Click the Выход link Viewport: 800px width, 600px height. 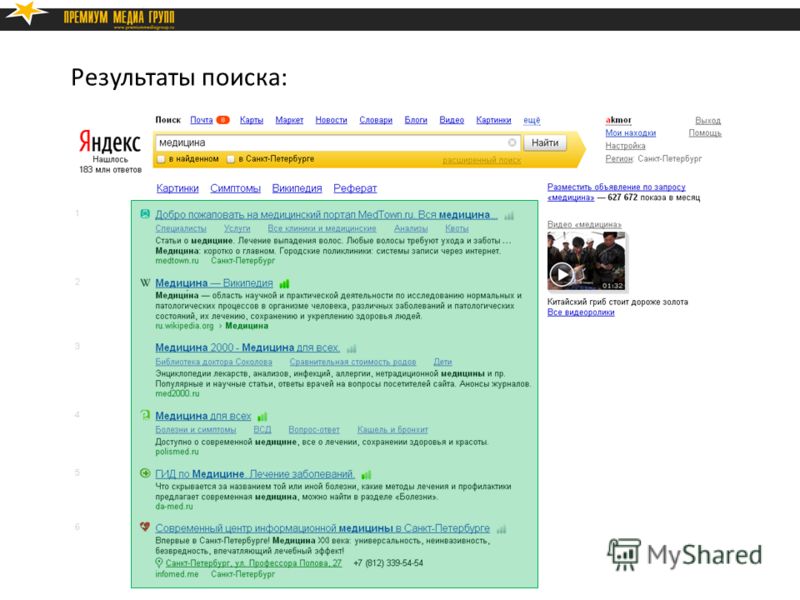click(708, 120)
